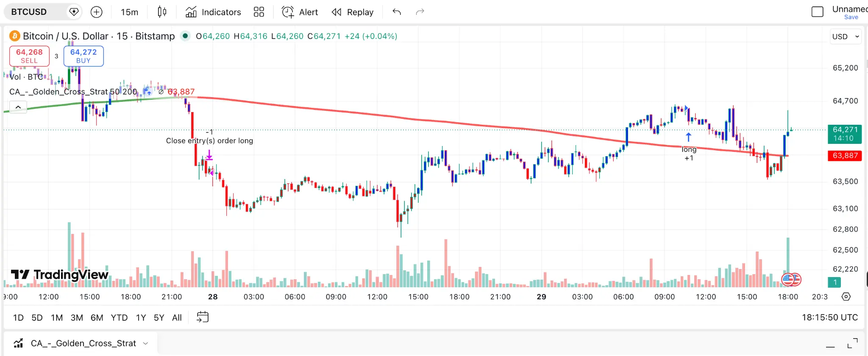Open chart settings gear on time axis
868x356 pixels.
846,297
